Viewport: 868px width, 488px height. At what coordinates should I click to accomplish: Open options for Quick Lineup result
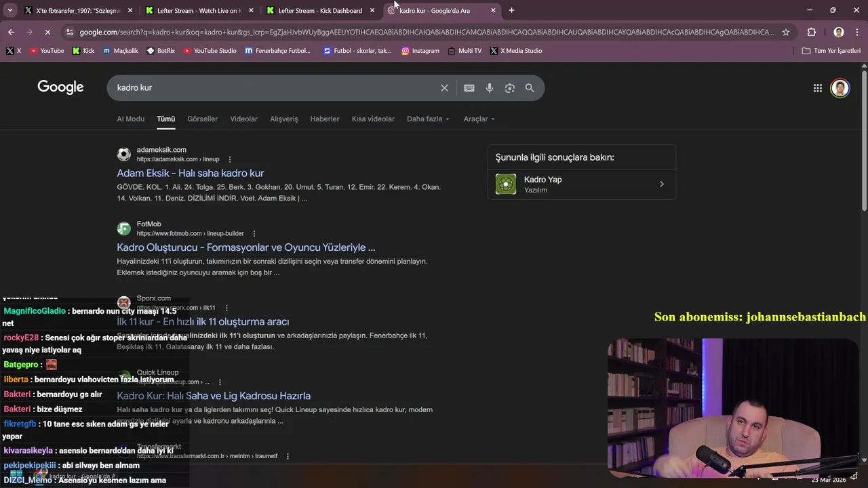click(x=220, y=382)
